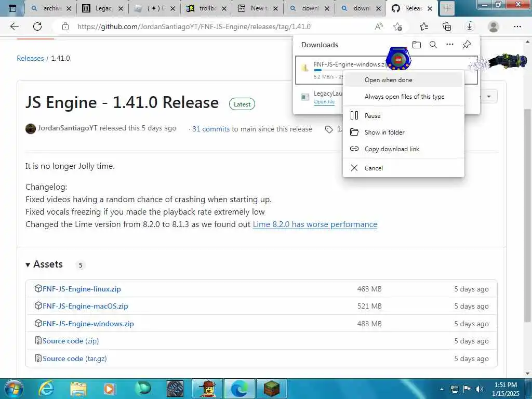Open Windows Explorer from taskbar

coord(78,389)
